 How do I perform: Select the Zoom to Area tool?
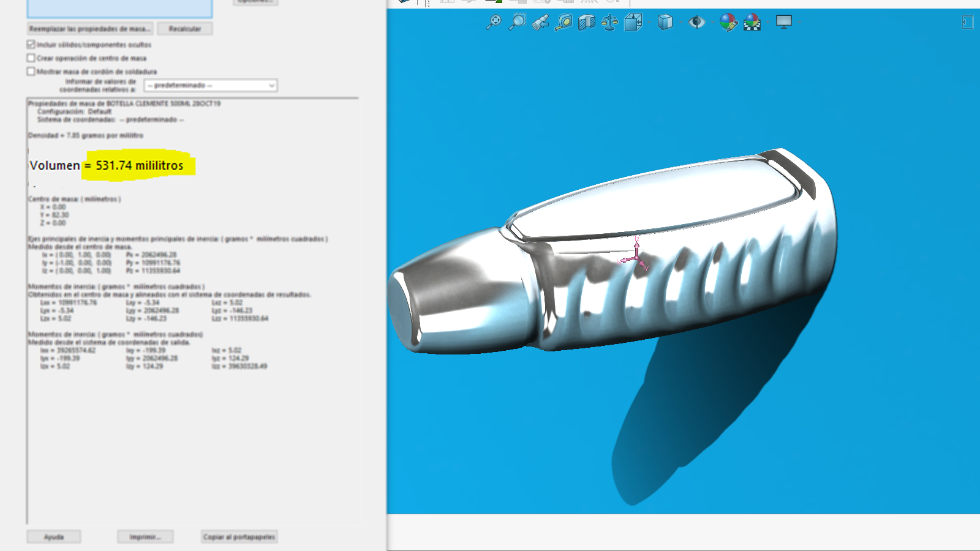click(x=518, y=23)
